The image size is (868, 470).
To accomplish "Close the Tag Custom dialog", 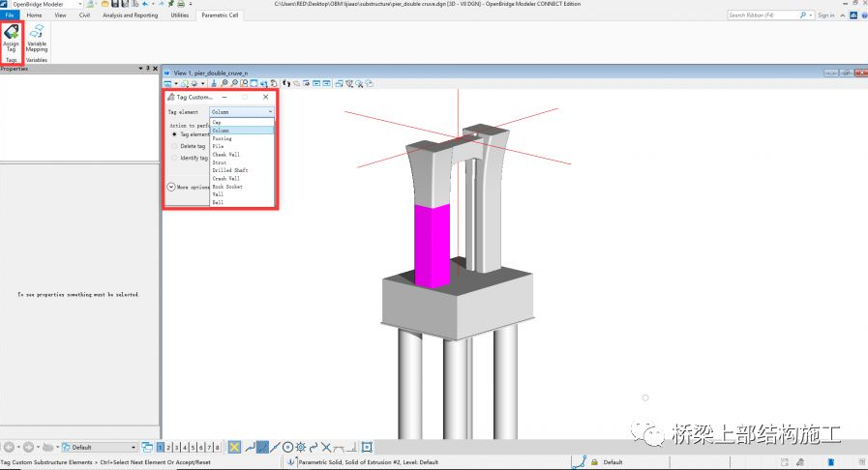I will [266, 97].
